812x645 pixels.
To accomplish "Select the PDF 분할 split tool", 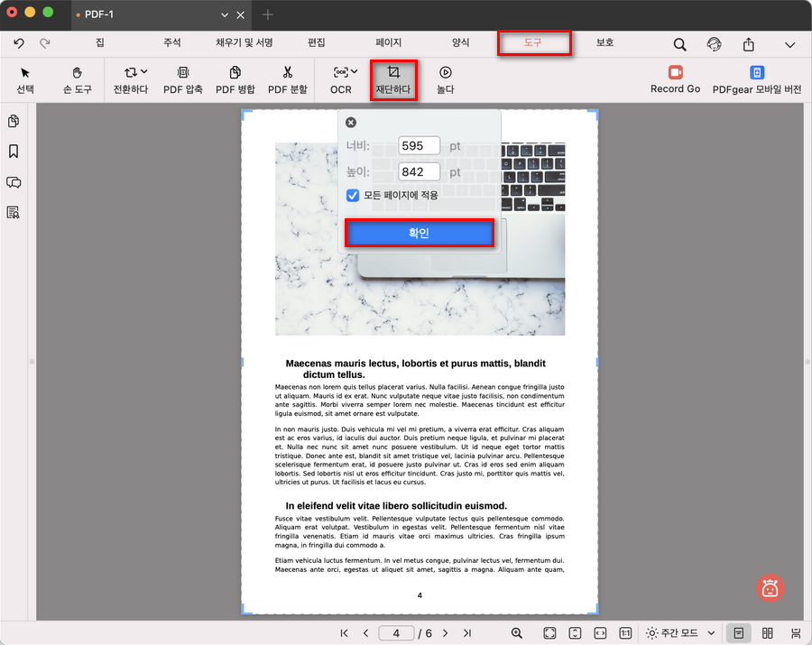I will tap(287, 80).
